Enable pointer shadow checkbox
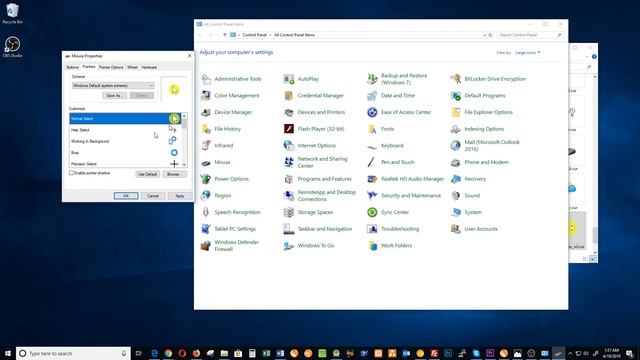Image resolution: width=640 pixels, height=360 pixels. [x=71, y=173]
